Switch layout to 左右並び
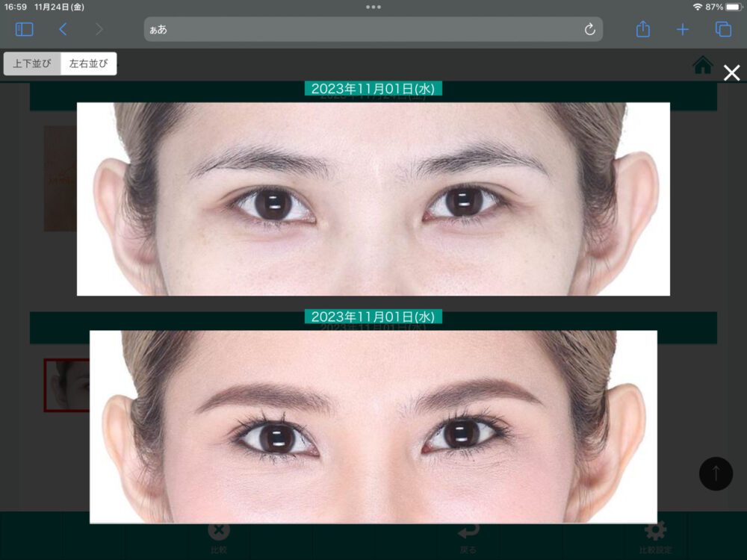The height and width of the screenshot is (560, 747). 88,64
